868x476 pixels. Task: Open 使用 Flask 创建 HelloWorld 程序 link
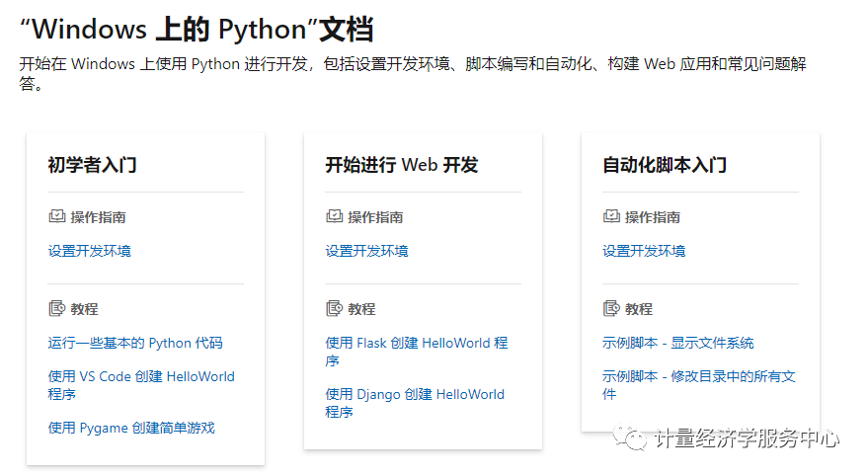pos(417,352)
